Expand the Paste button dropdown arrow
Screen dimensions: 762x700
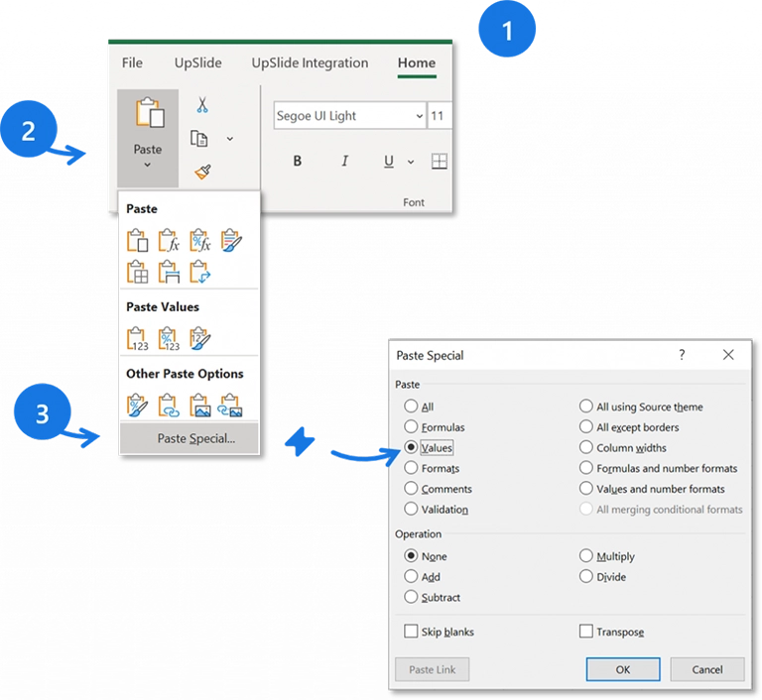148,165
